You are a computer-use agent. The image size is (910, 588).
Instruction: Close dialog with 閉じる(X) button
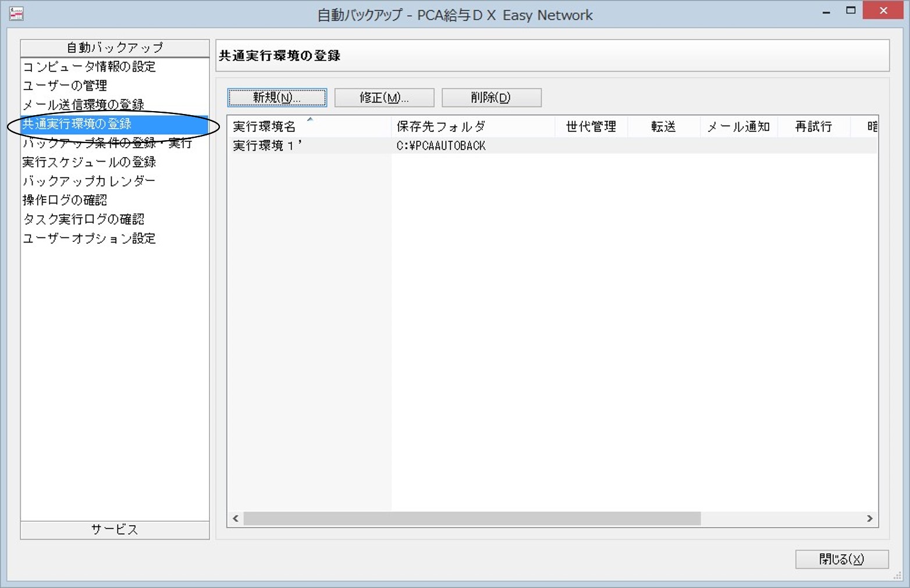coord(841,559)
